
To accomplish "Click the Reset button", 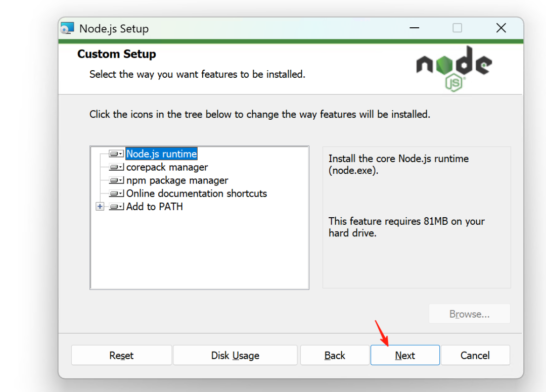I will point(121,355).
